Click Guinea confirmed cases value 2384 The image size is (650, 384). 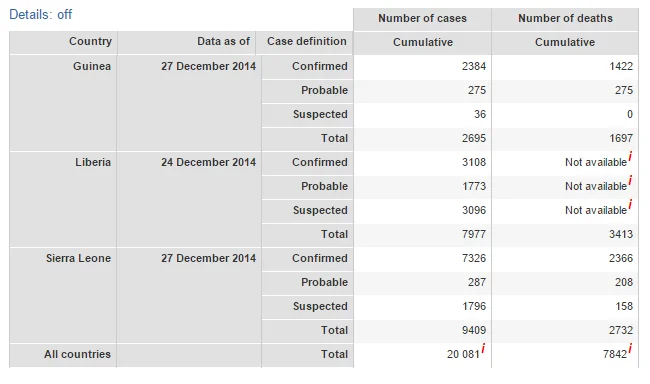click(x=474, y=66)
